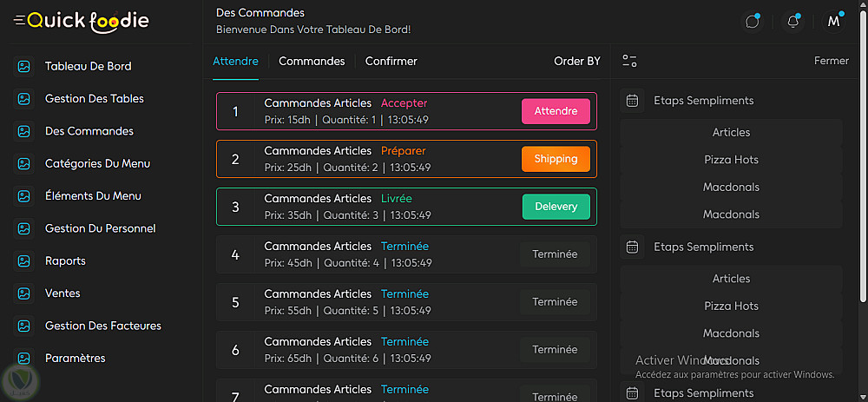Switch to the Attendre tab

pos(235,62)
